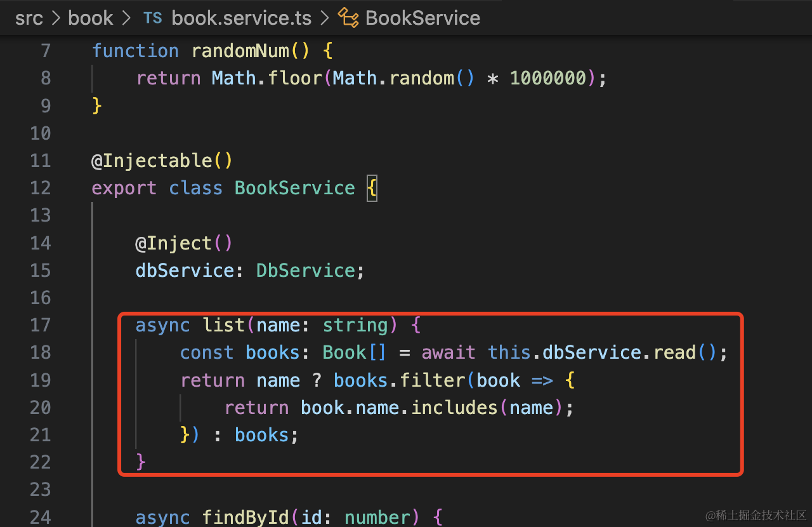Click line number 12 in the gutter
This screenshot has height=527, width=812.
40,188
